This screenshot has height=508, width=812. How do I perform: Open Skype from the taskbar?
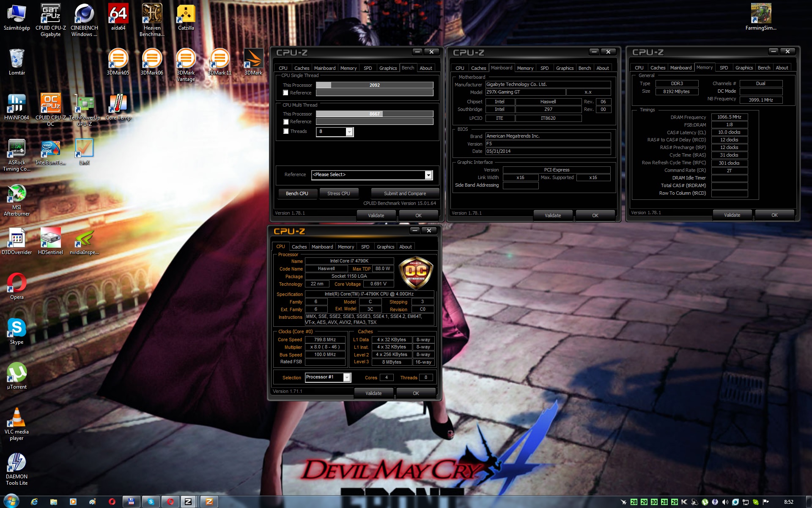151,502
